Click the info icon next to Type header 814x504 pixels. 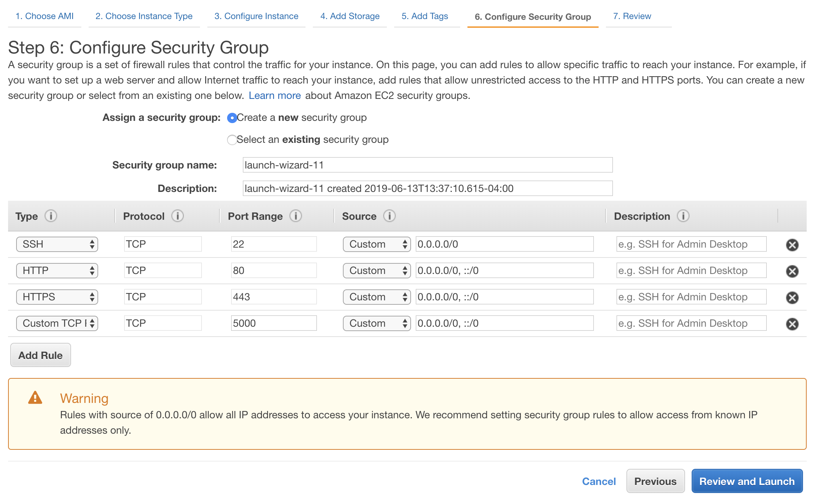click(51, 216)
